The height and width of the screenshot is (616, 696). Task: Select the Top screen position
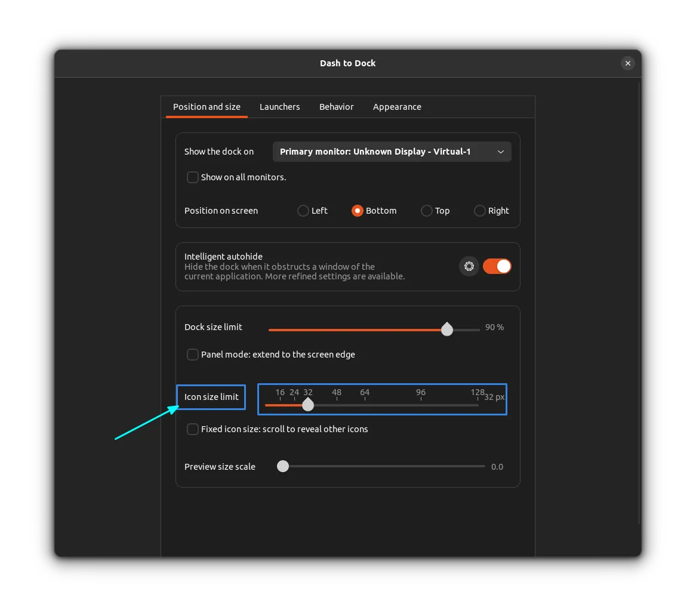pos(427,211)
